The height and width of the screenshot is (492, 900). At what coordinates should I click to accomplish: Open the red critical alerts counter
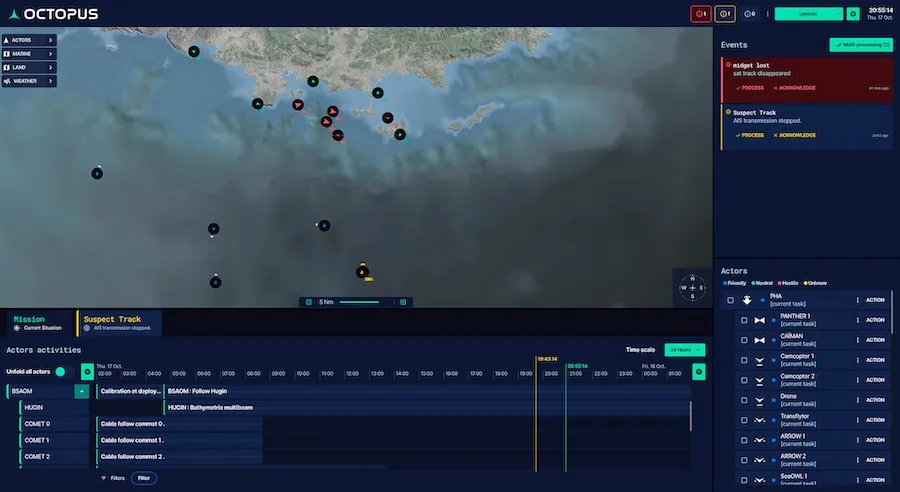coord(703,14)
